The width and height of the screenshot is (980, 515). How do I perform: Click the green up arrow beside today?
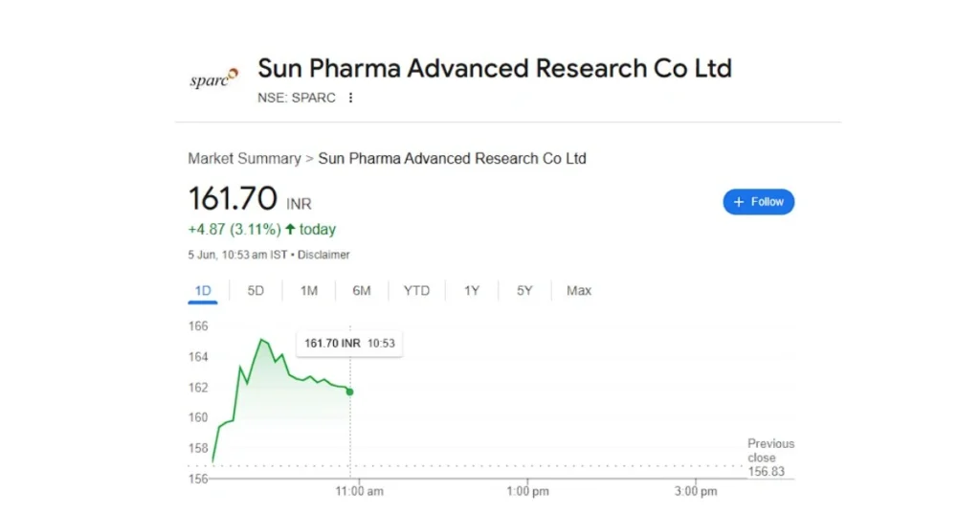tap(290, 230)
